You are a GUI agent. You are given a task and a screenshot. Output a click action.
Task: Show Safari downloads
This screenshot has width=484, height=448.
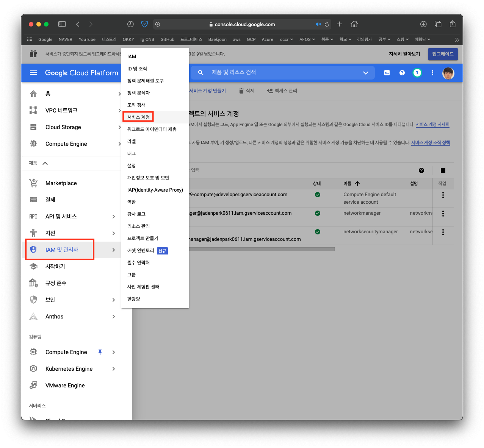(x=423, y=24)
